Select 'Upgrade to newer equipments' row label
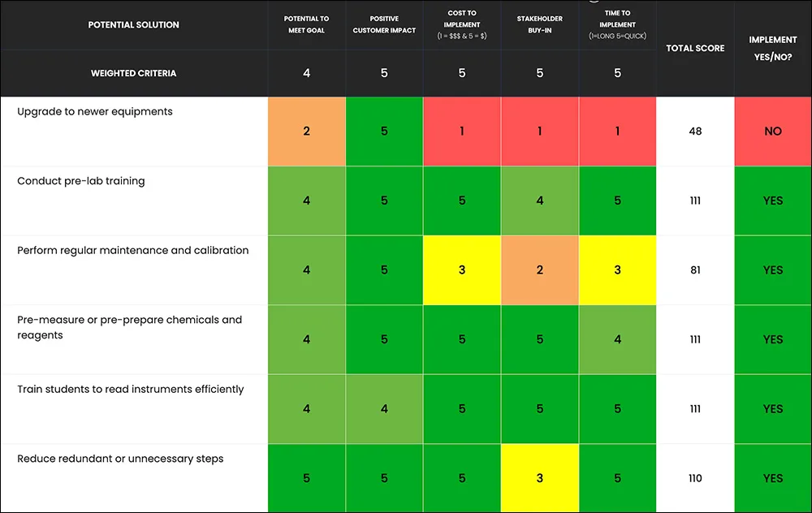The width and height of the screenshot is (812, 513). click(x=95, y=112)
